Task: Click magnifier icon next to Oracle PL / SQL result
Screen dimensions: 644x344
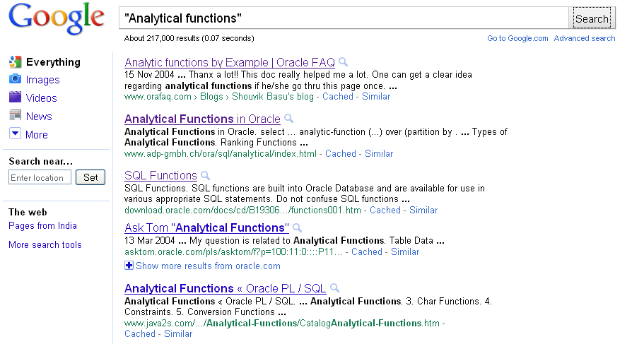Action: click(x=335, y=288)
